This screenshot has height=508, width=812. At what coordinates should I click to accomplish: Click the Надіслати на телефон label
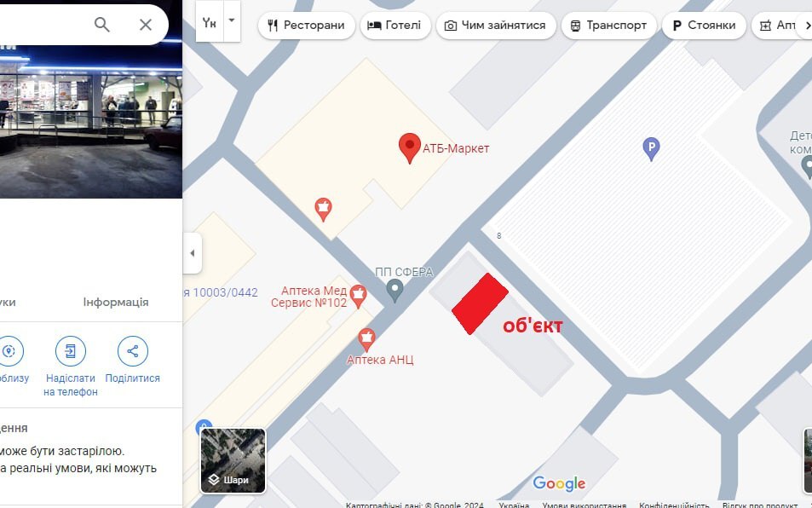pos(71,384)
